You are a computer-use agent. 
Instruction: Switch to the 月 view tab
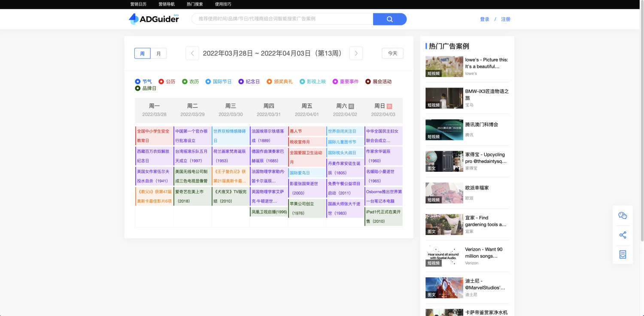pos(158,54)
